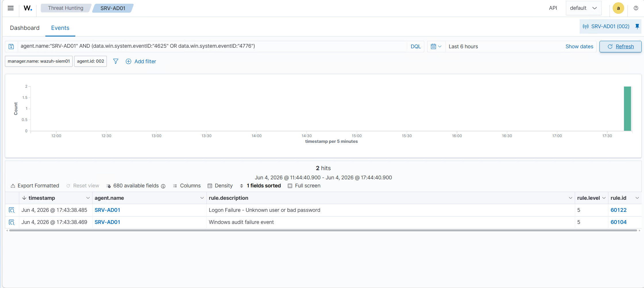Viewport: 644px width, 288px height.
Task: Open rule id 60122 link
Action: pos(618,210)
